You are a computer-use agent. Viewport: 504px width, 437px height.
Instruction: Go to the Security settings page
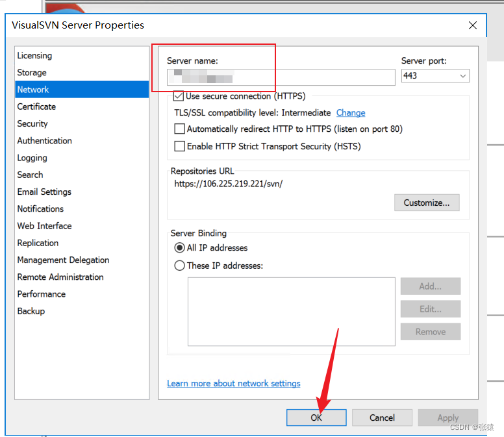82,124
